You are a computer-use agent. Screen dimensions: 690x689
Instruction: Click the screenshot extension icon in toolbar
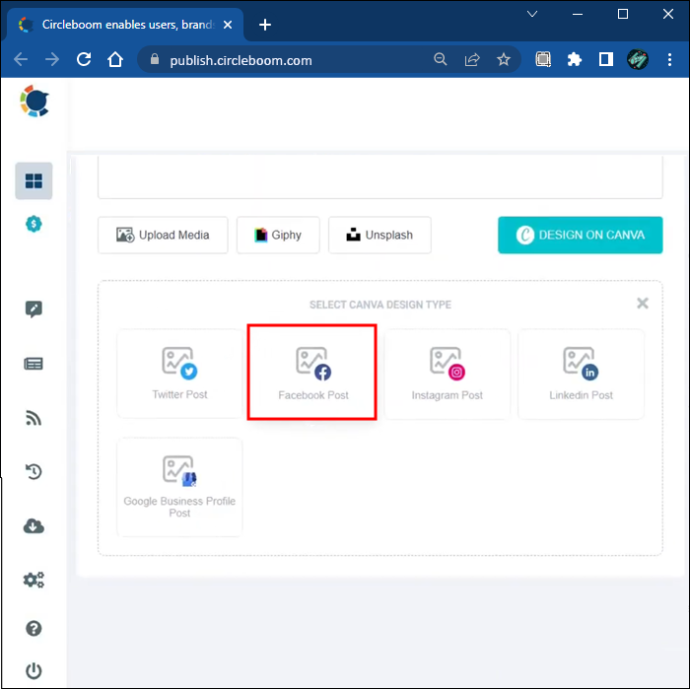coord(543,59)
